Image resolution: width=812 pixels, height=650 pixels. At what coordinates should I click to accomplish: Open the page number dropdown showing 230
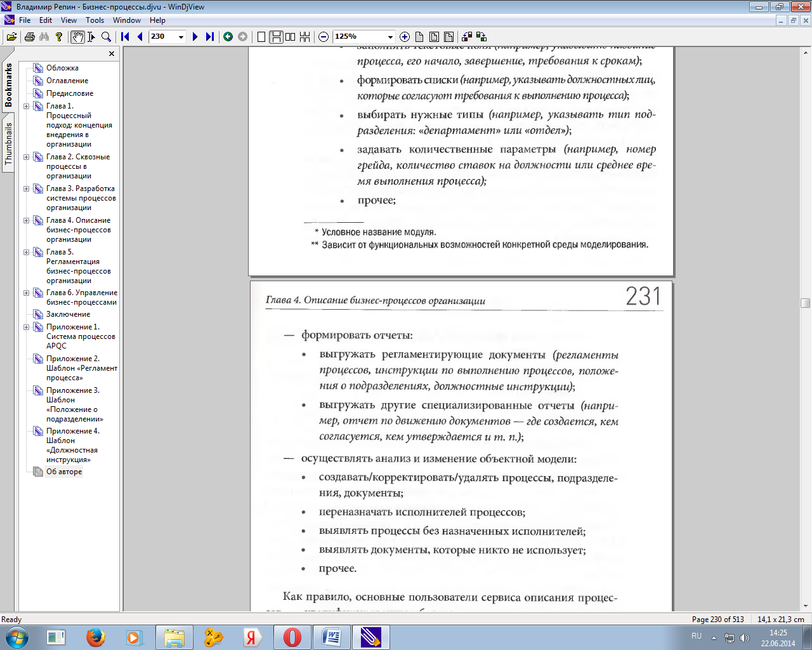tap(181, 37)
